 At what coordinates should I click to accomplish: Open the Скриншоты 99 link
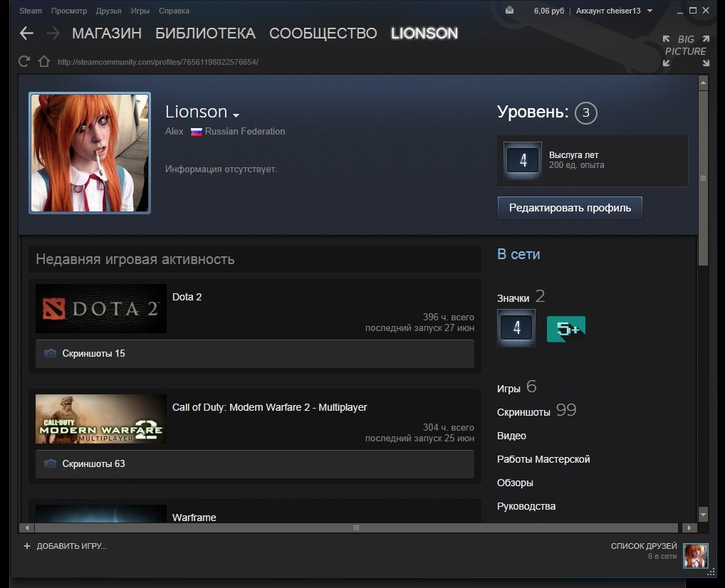point(537,411)
